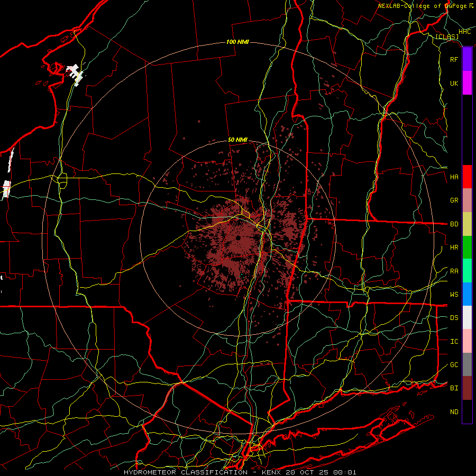
Task: Click the "HR" legend label
Action: [x=454, y=248]
